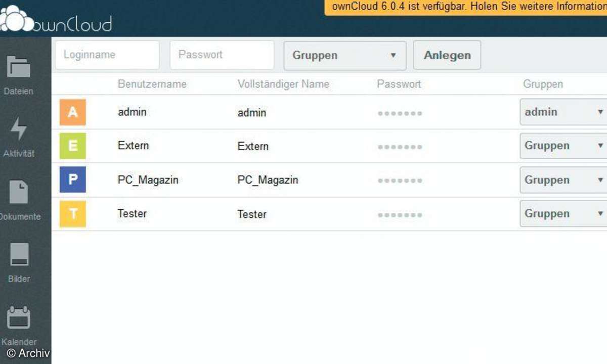Focus the Passwort input field for new user
Viewport: 607px width, 364px height.
coord(222,55)
